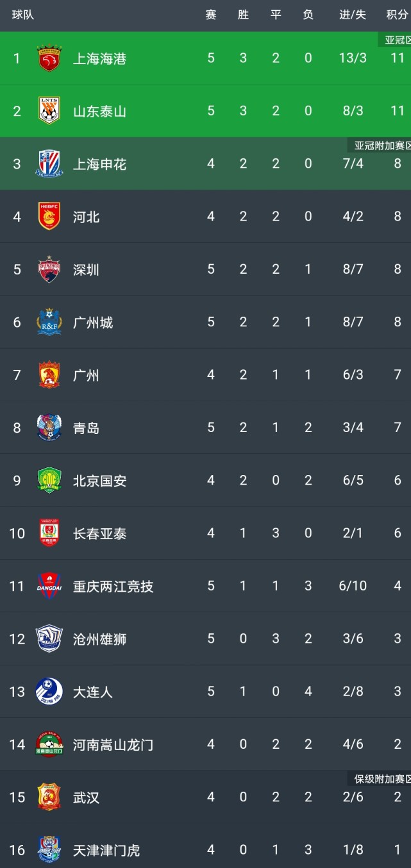Click the Shanghai Port (上海海港) club crest
Viewport: 411px width, 868px height.
pos(49,58)
